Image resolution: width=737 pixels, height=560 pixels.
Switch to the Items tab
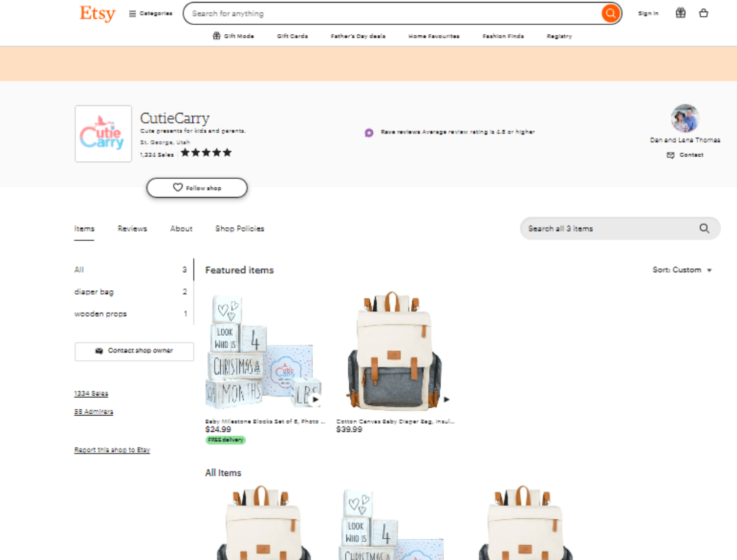tap(84, 228)
